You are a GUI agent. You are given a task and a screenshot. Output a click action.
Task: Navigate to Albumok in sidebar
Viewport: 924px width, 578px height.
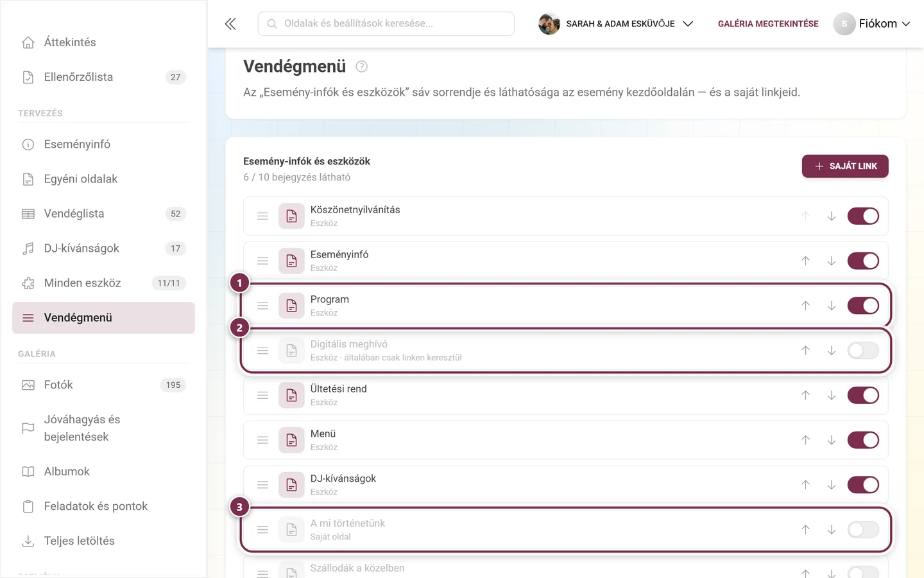coord(103,471)
